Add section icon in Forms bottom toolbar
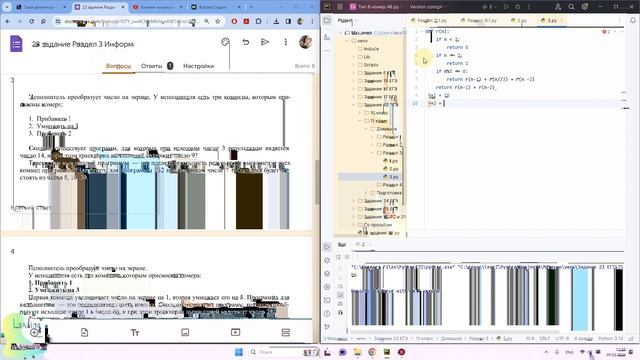Viewport: 640px width, 360px height. pos(286,332)
